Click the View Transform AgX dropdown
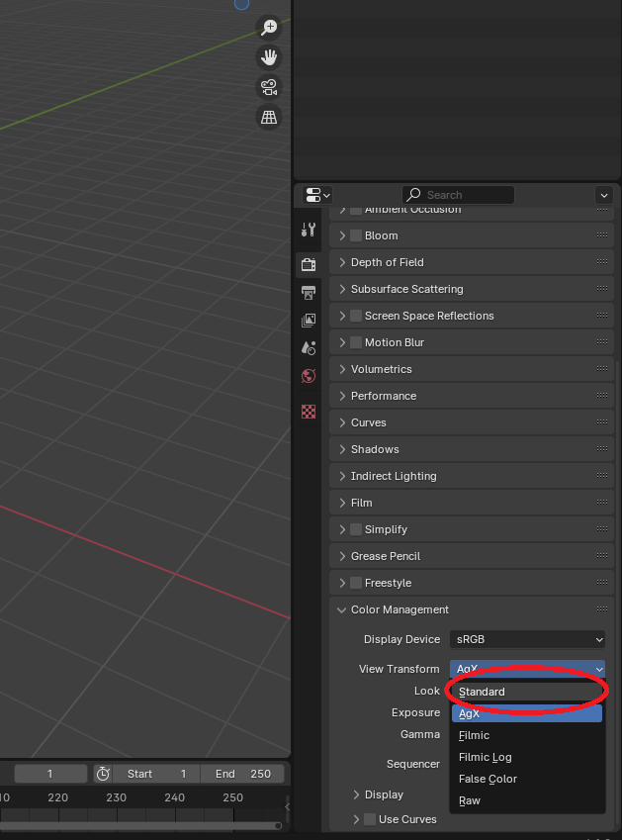 pyautogui.click(x=527, y=668)
